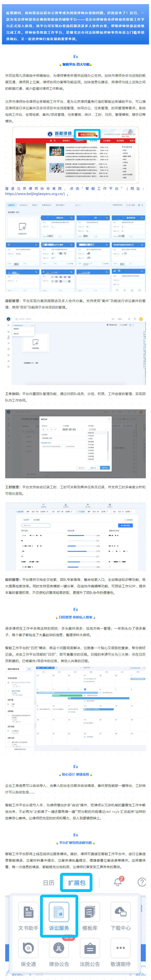Click the 首页 menu on the website navbar
This screenshot has height=980, width=151.
tap(53, 141)
